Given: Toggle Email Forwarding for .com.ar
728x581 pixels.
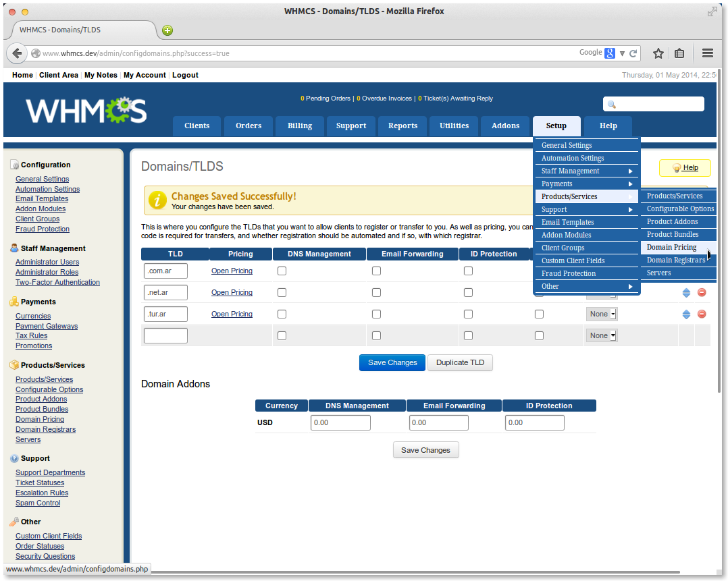Looking at the screenshot, I should [x=377, y=271].
